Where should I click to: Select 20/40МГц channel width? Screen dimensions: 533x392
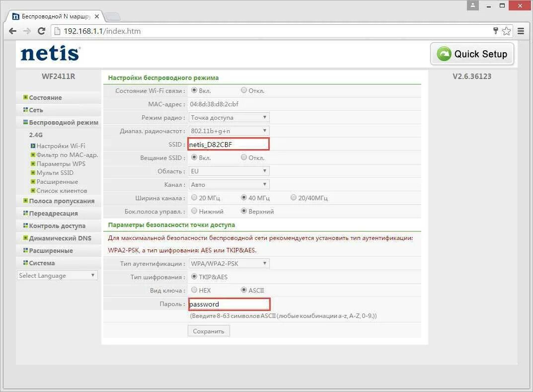(x=294, y=198)
